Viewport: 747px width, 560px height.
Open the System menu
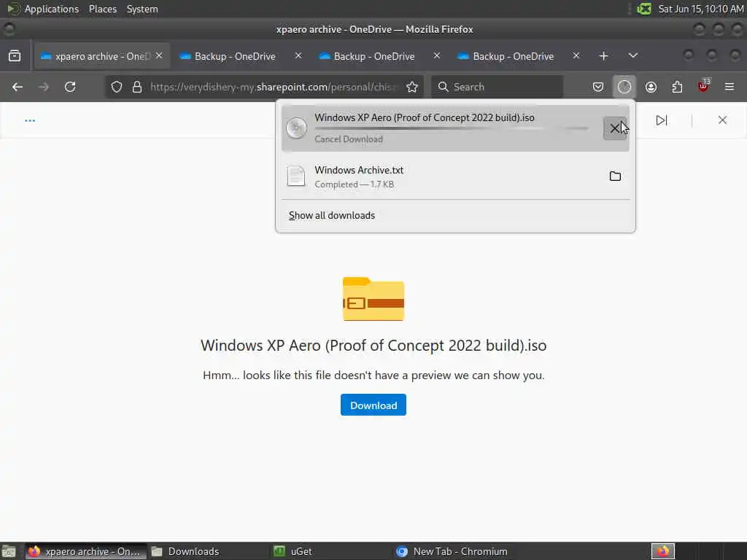[x=142, y=9]
